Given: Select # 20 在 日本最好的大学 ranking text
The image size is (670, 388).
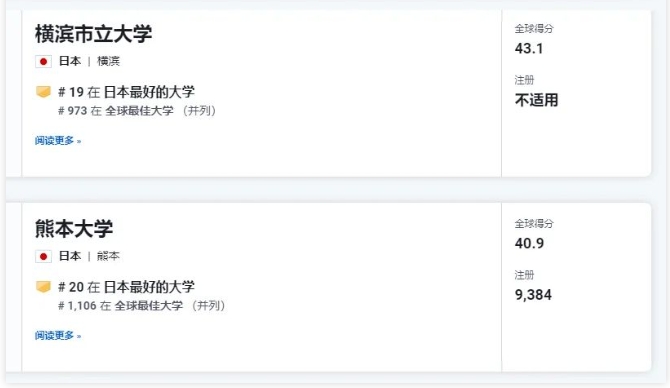Looking at the screenshot, I should click(126, 286).
